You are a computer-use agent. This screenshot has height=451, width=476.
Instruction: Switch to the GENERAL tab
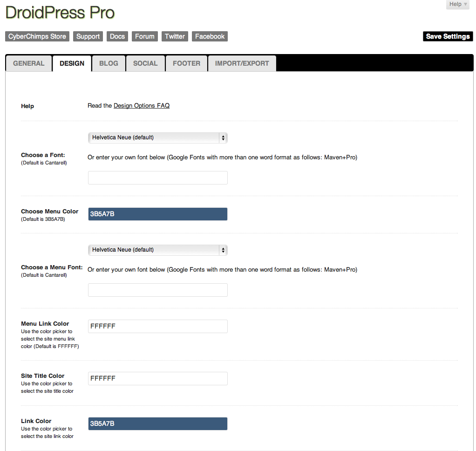click(28, 63)
